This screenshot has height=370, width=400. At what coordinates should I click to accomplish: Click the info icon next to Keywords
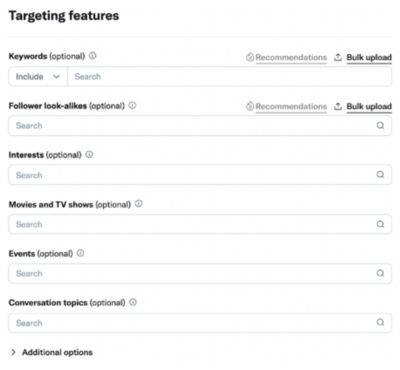(93, 56)
